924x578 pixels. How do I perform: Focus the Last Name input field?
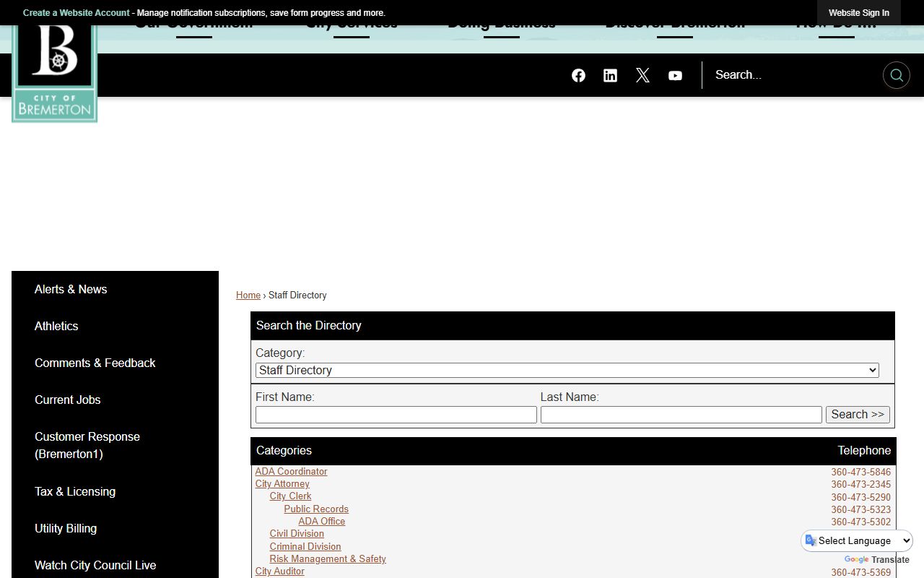coord(681,415)
